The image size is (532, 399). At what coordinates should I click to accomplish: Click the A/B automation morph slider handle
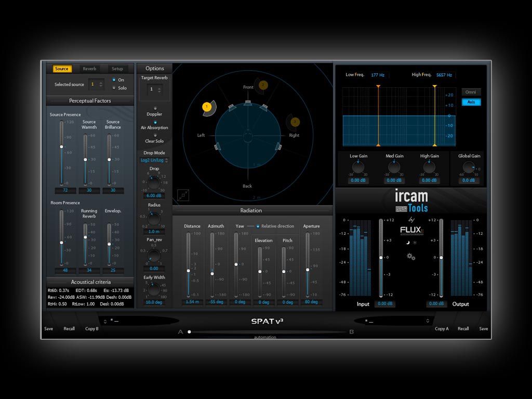click(x=189, y=332)
